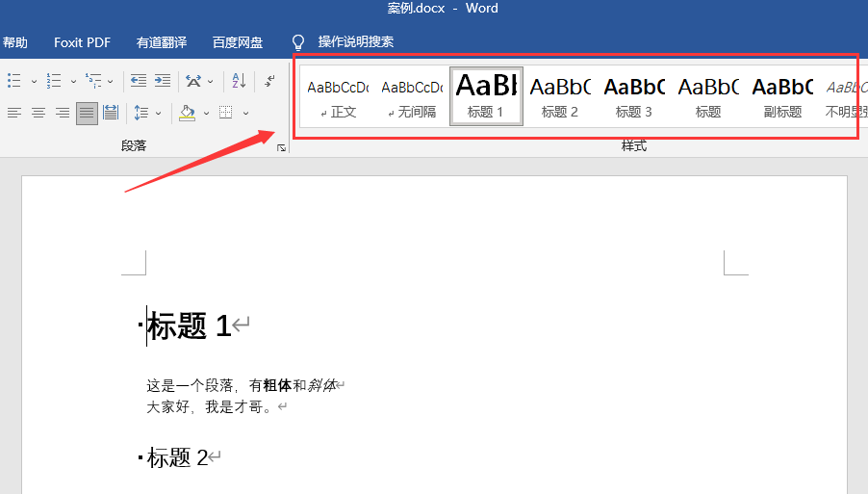Image resolution: width=868 pixels, height=494 pixels.
Task: Open line spacing dropdown arrow
Action: point(159,113)
